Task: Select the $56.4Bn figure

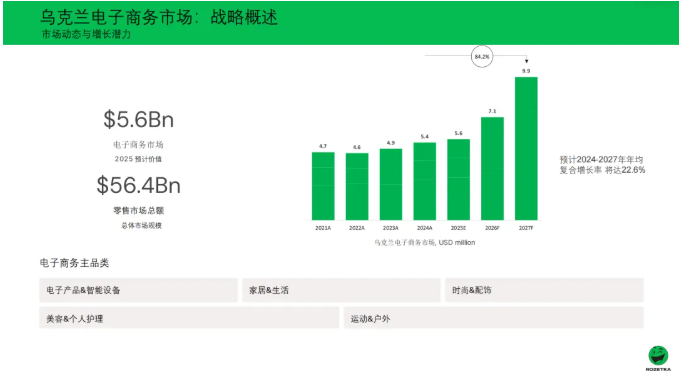Action: pyautogui.click(x=138, y=185)
